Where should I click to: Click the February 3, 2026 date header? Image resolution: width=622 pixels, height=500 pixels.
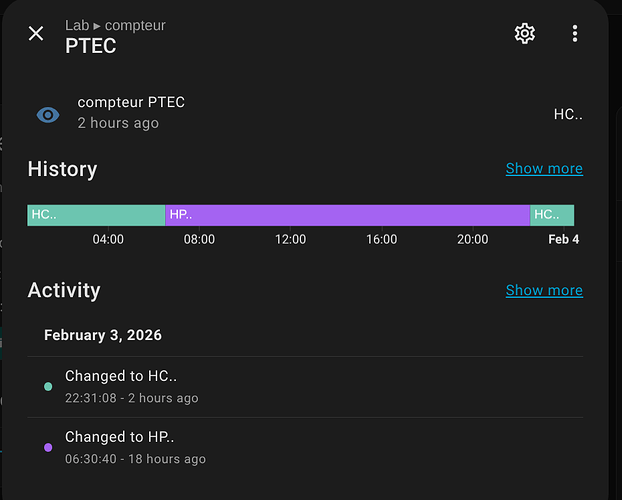point(103,335)
